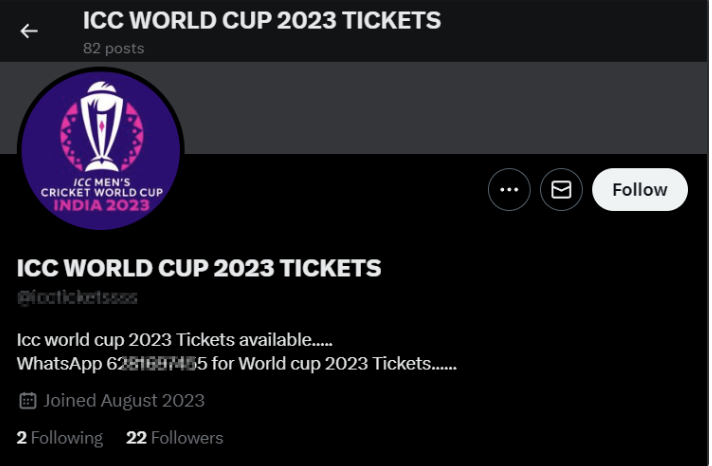Open the 22 Followers list
Screen dimensions: 712x466
click(175, 438)
